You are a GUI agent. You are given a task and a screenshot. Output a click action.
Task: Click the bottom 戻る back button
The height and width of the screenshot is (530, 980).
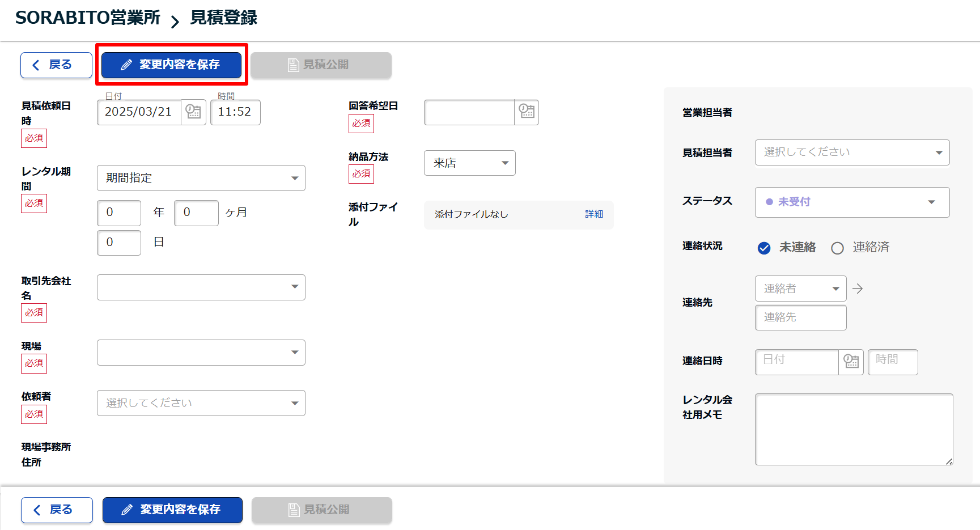(x=57, y=510)
